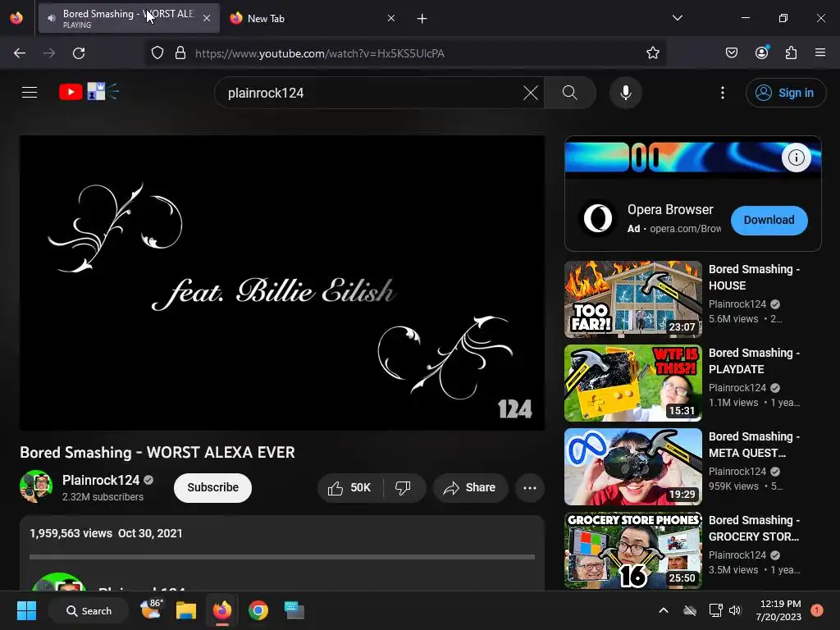Open weather widget showing 86°

tap(151, 609)
